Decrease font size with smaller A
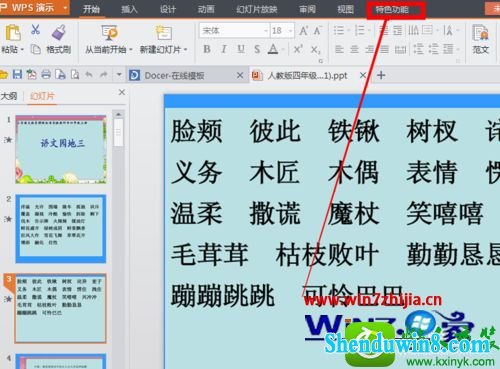 [317, 31]
